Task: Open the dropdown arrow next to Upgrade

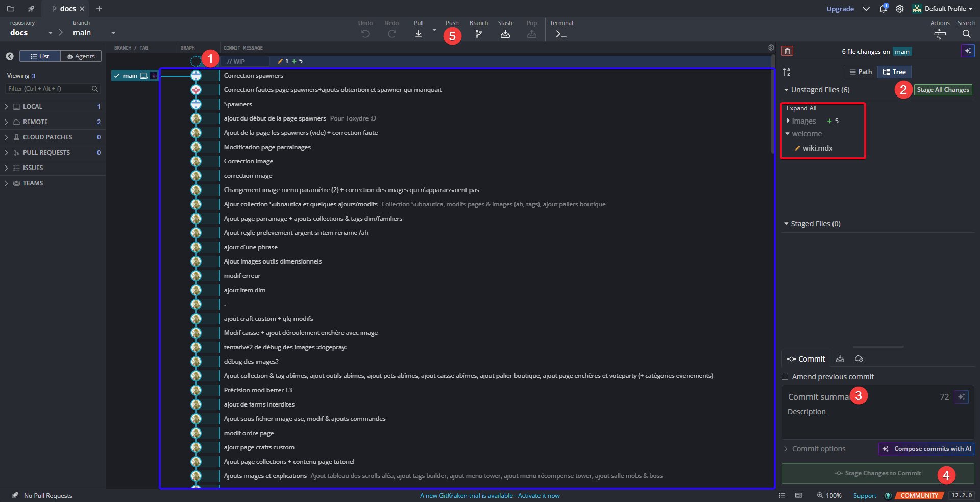Action: click(866, 9)
